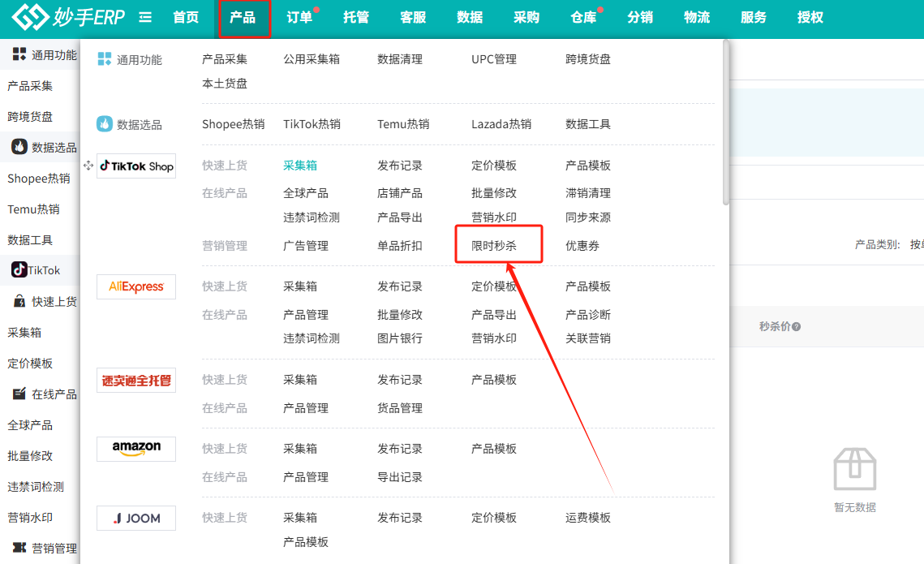
Task: Click the move handle beside TikTok Shop
Action: tap(88, 166)
